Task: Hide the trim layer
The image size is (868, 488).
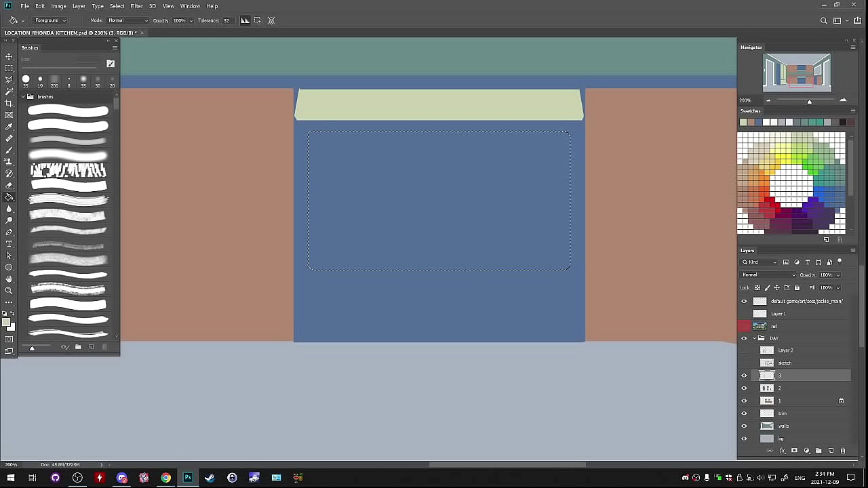Action: tap(744, 413)
